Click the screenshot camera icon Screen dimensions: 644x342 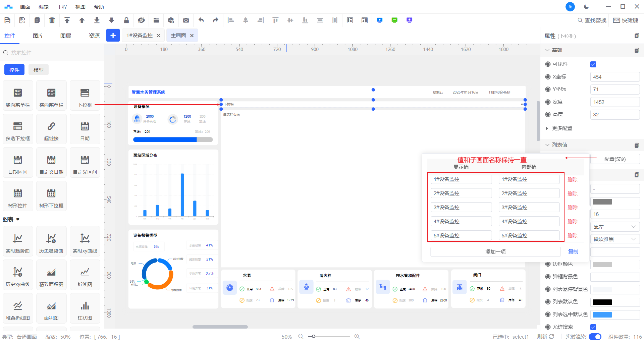[186, 20]
